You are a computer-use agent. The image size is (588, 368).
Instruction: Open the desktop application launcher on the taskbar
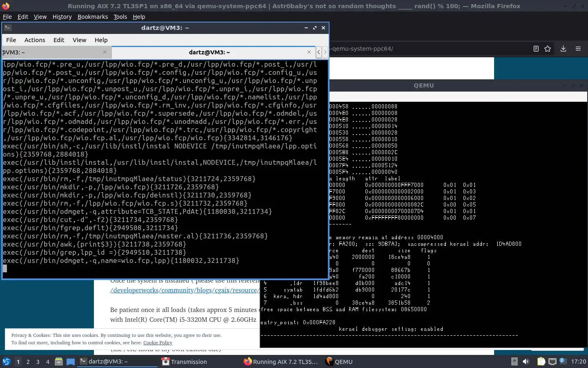(x=6, y=361)
